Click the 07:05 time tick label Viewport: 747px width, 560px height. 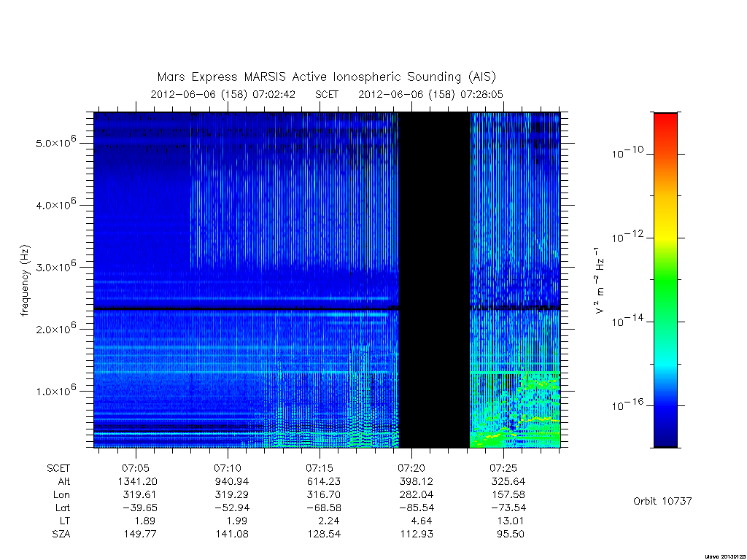pos(136,468)
